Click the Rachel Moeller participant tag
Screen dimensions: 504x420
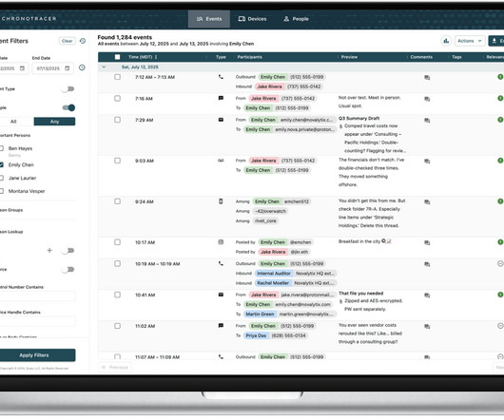point(273,283)
